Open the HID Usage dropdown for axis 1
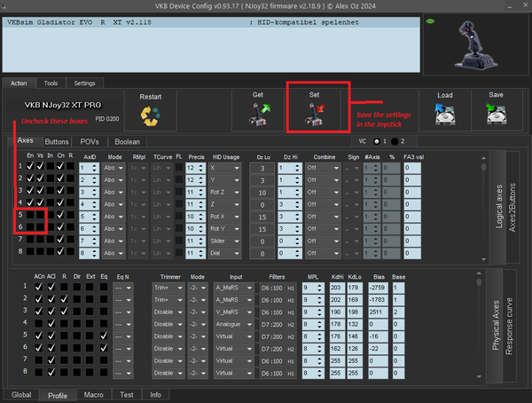 pyautogui.click(x=225, y=166)
